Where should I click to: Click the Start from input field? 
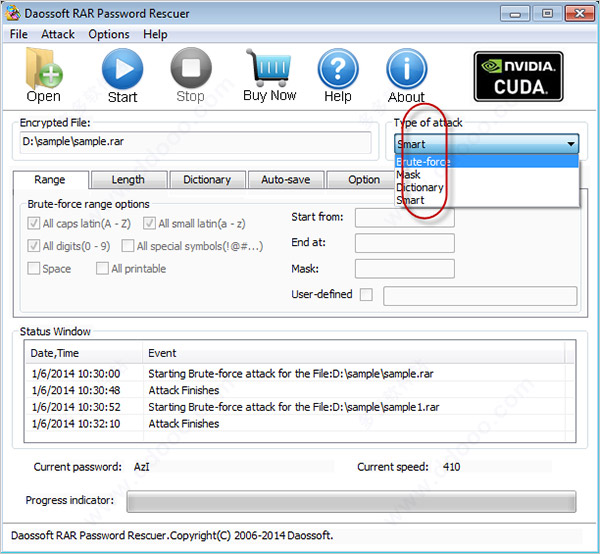coord(404,218)
